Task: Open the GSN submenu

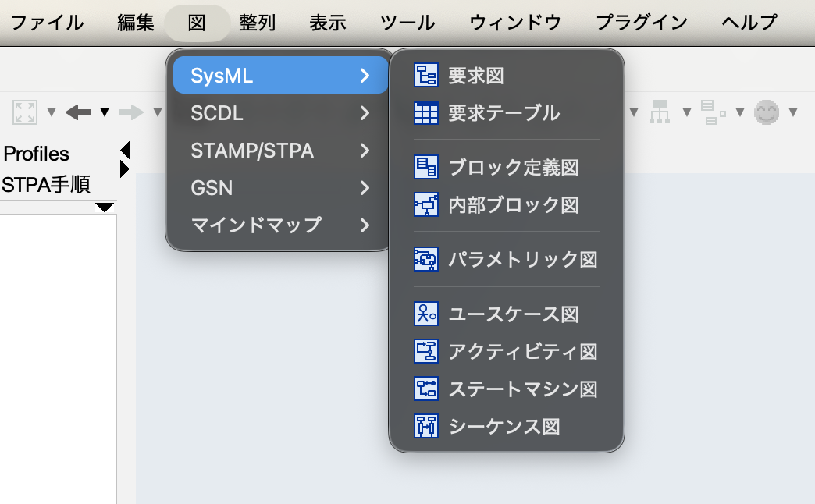Action: [x=279, y=188]
